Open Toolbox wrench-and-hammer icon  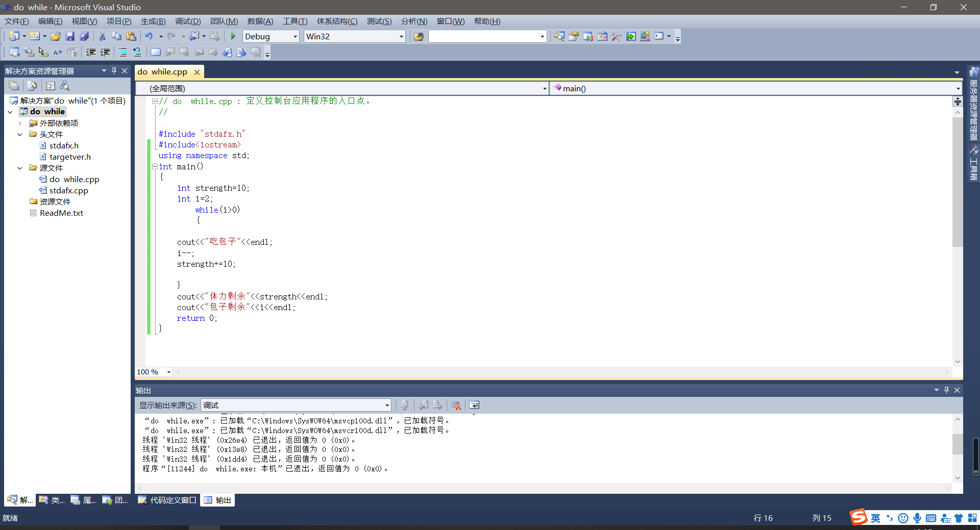pyautogui.click(x=617, y=36)
